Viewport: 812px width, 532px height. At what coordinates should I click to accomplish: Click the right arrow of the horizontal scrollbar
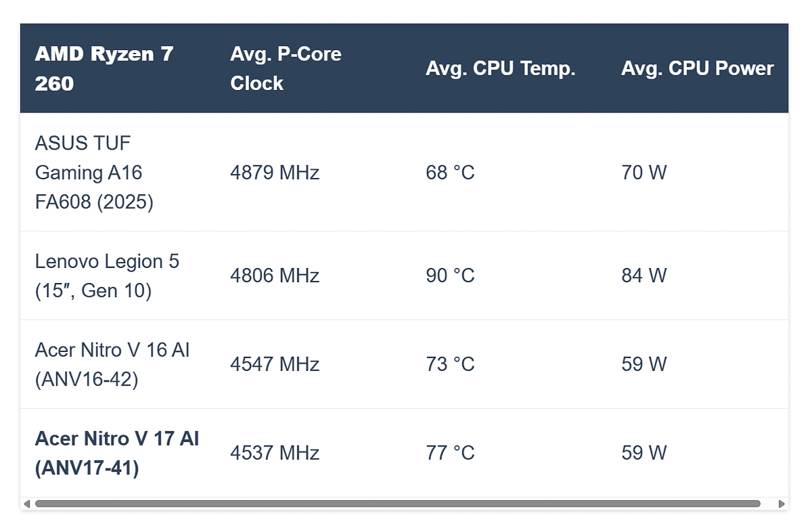782,504
